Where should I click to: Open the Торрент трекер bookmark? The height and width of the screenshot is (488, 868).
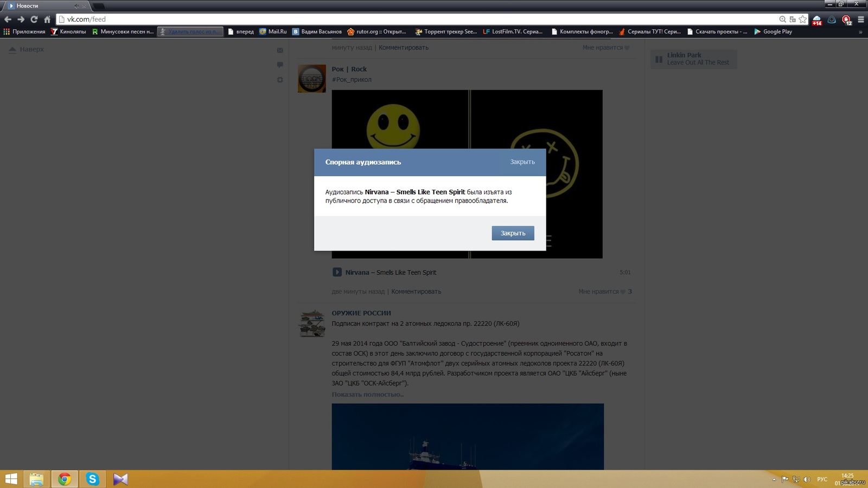446,32
